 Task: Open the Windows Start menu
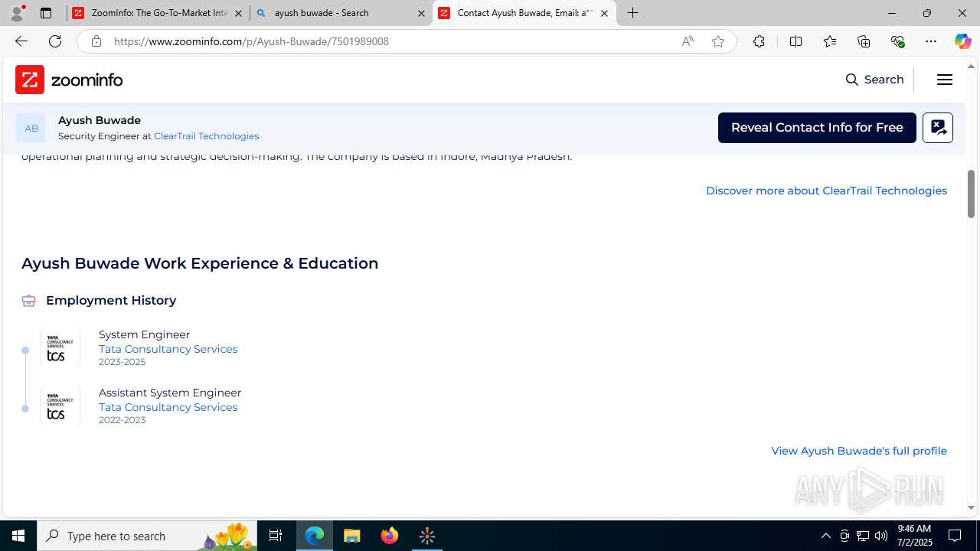(18, 536)
